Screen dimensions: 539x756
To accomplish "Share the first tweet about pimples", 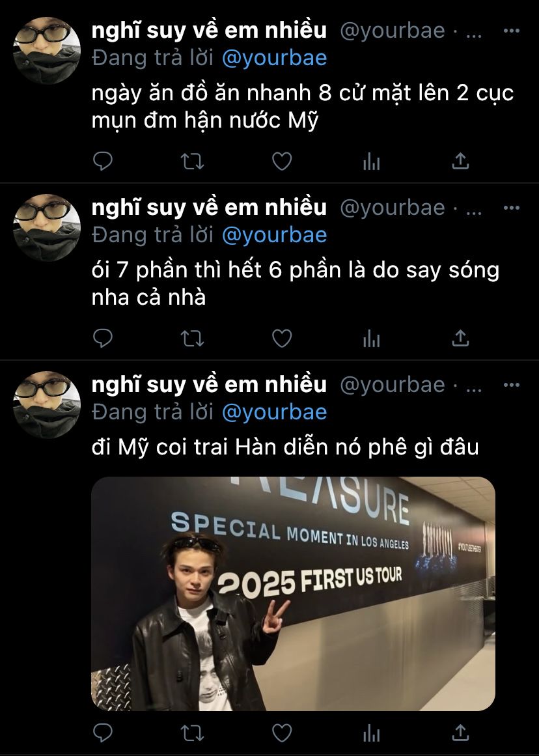I will click(x=460, y=161).
